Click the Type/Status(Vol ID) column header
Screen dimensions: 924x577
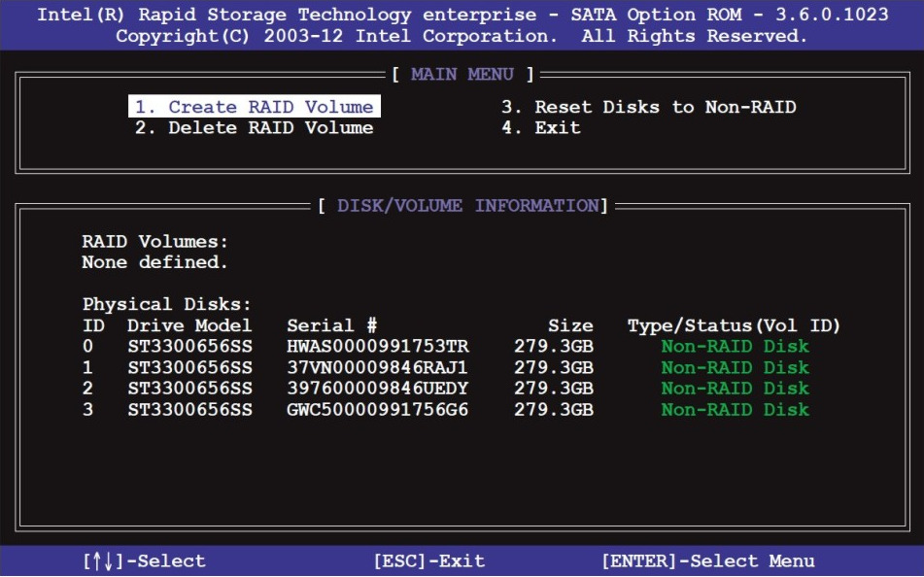tap(734, 325)
